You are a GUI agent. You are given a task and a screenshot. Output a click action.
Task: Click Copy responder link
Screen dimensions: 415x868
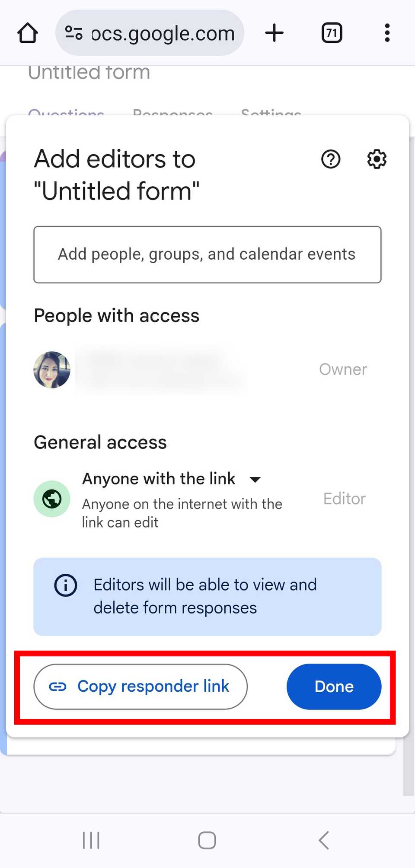[x=140, y=686]
